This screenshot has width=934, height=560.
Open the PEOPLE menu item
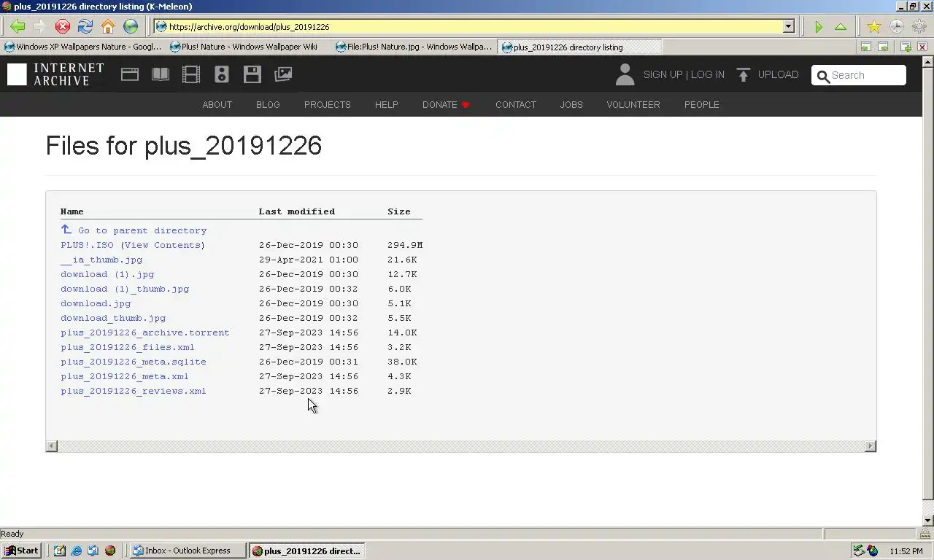tap(702, 105)
